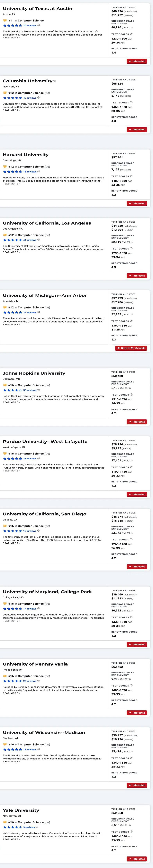This screenshot has height=868, width=153.
Task: Open the 53 reviews link for Johns Hopkins
Action: tap(30, 390)
